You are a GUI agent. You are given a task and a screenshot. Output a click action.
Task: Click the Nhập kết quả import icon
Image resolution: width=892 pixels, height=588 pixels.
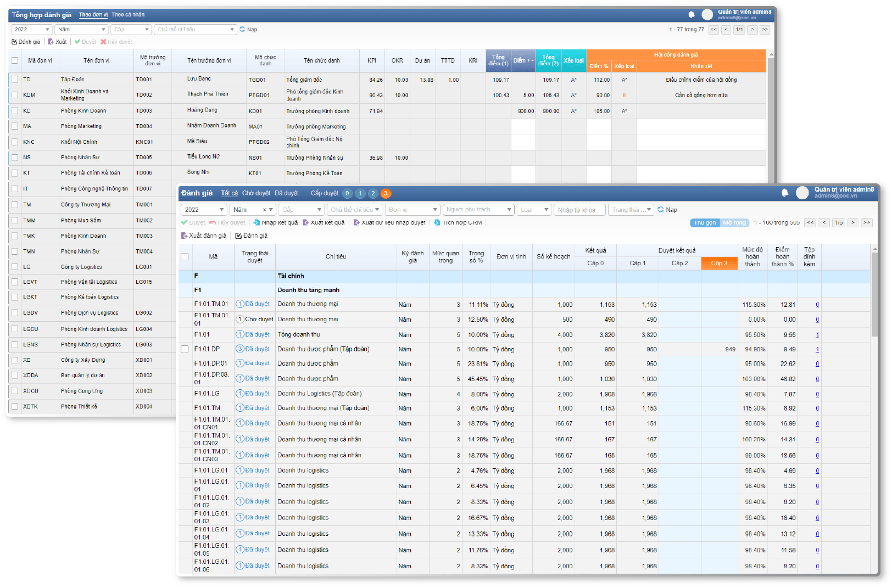257,223
